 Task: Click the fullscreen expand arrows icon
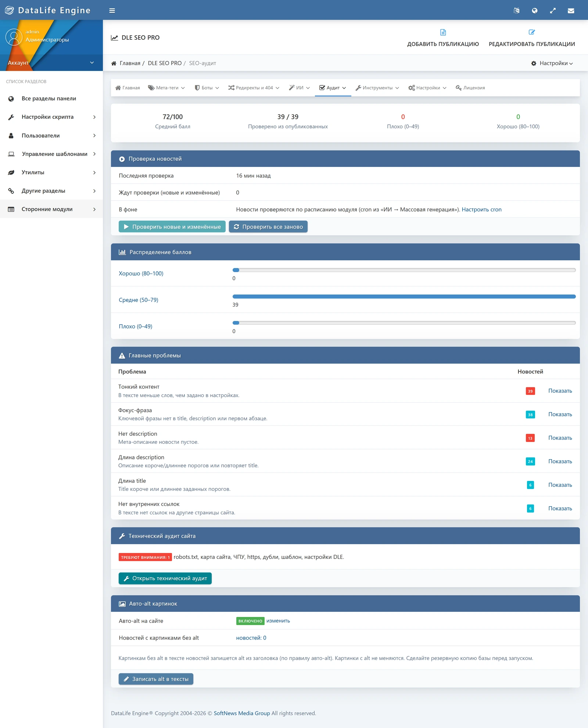[553, 11]
